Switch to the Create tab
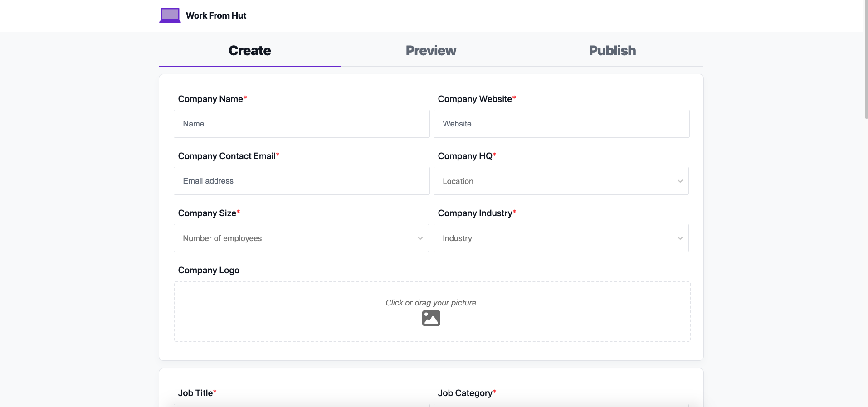 coord(249,51)
